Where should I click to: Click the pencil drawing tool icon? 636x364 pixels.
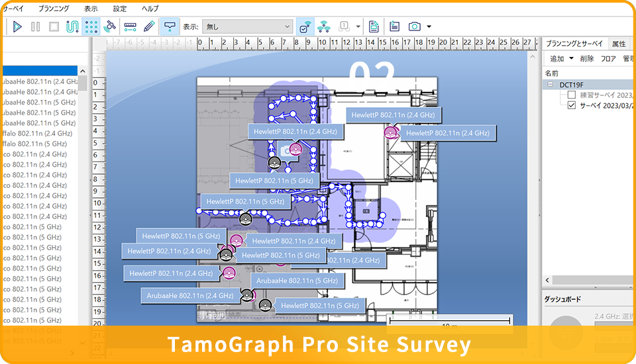148,26
